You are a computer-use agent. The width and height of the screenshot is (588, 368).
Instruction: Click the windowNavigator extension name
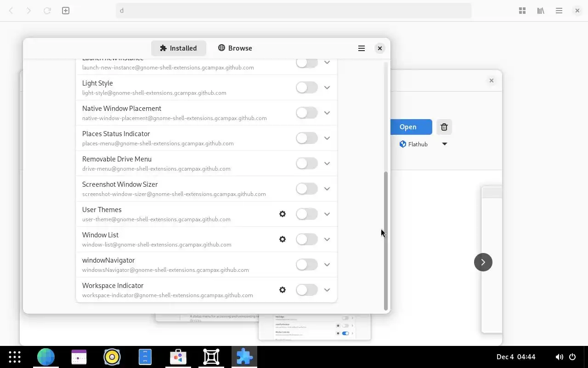(x=108, y=260)
